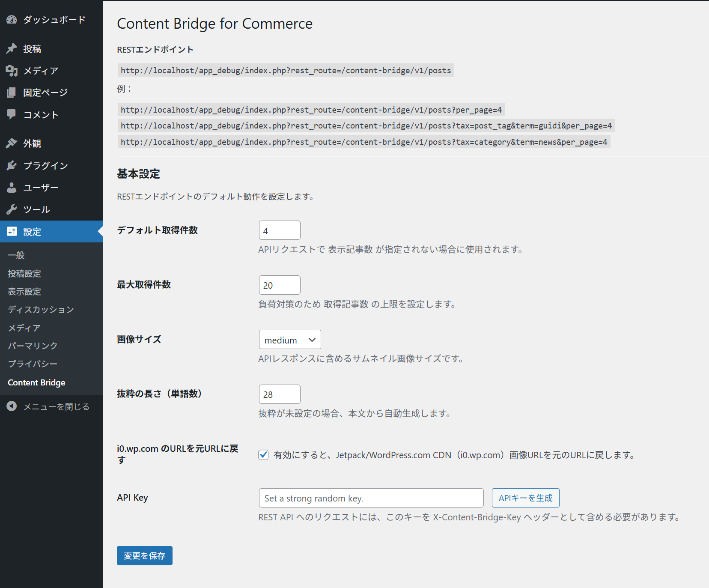Viewport: 709px width, 588px height.
Task: Generate a key with APIキーを生成
Action: tap(525, 498)
